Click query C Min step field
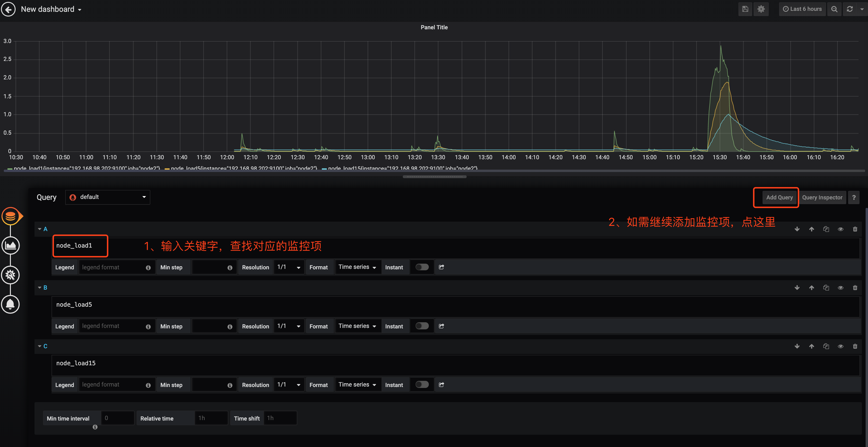The image size is (868, 447). tap(214, 384)
